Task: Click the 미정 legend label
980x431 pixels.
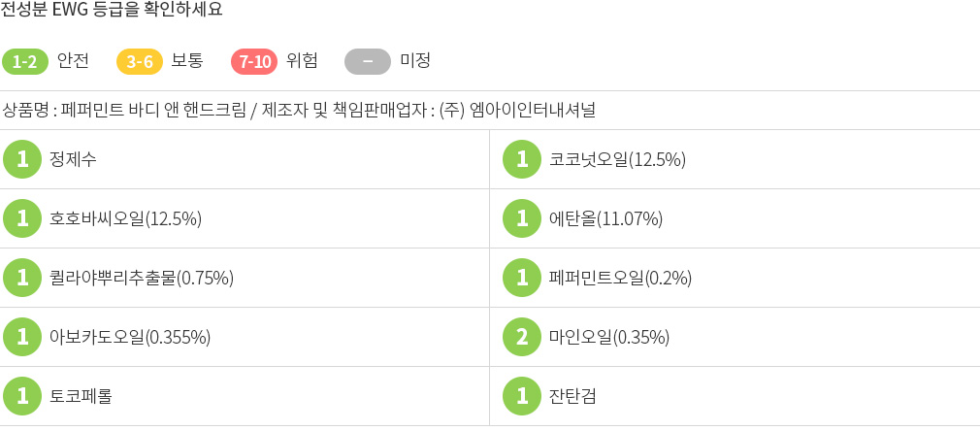Action: pyautogui.click(x=415, y=61)
